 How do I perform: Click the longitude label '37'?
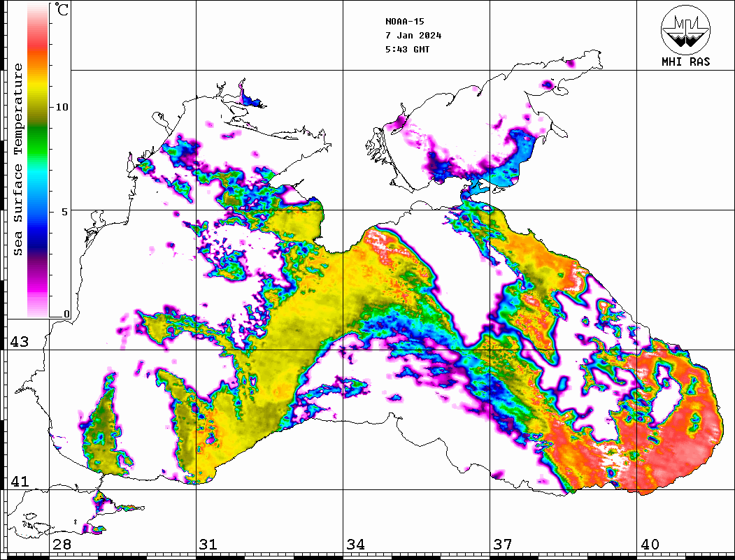(503, 544)
